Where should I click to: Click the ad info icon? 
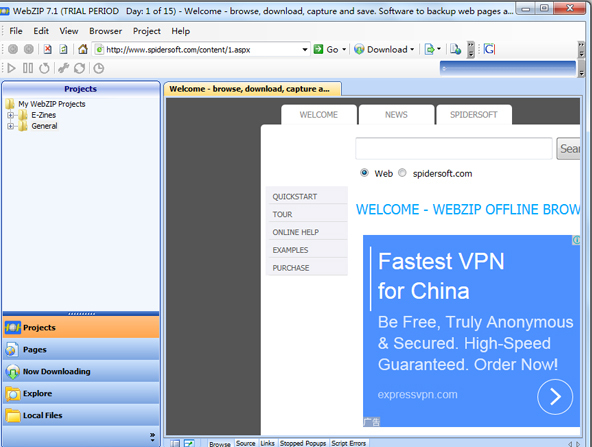576,240
